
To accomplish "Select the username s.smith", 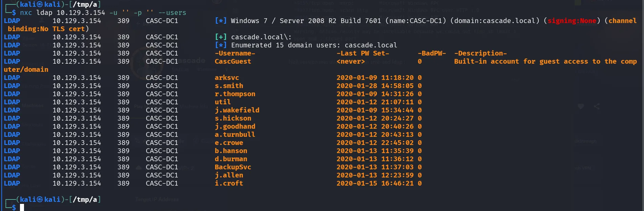I will [x=229, y=86].
